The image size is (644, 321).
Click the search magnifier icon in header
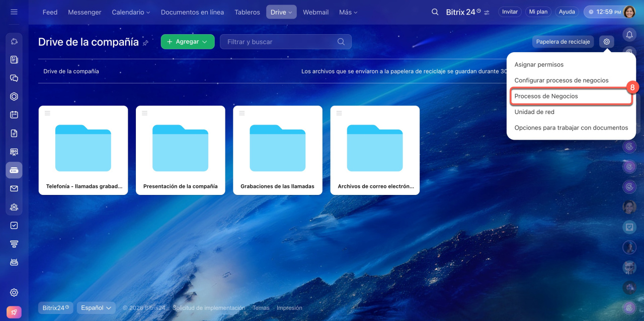pos(435,12)
